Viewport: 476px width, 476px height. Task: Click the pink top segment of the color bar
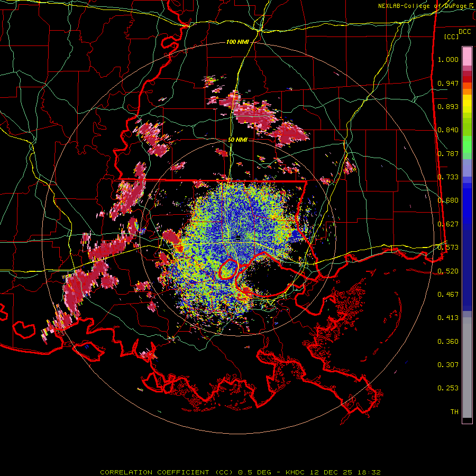467,56
